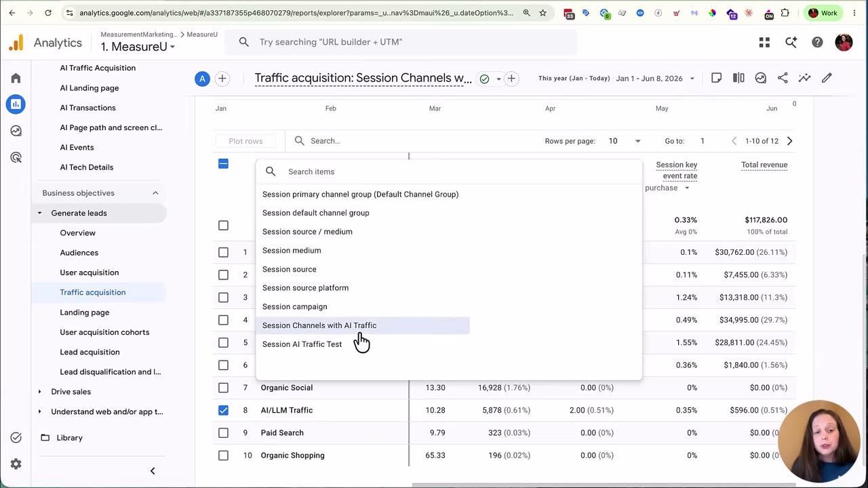Open Rows per page dropdown
This screenshot has height=488, width=868.
click(x=624, y=141)
